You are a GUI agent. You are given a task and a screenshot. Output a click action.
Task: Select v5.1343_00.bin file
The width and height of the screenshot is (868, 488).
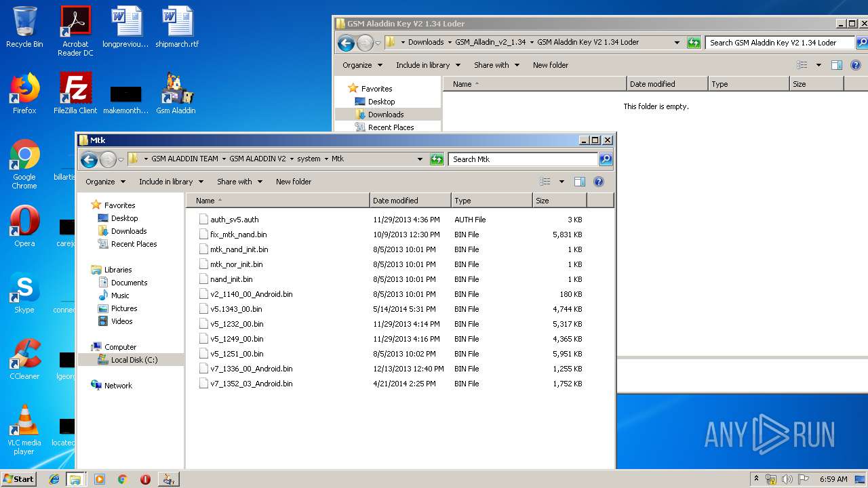point(236,309)
